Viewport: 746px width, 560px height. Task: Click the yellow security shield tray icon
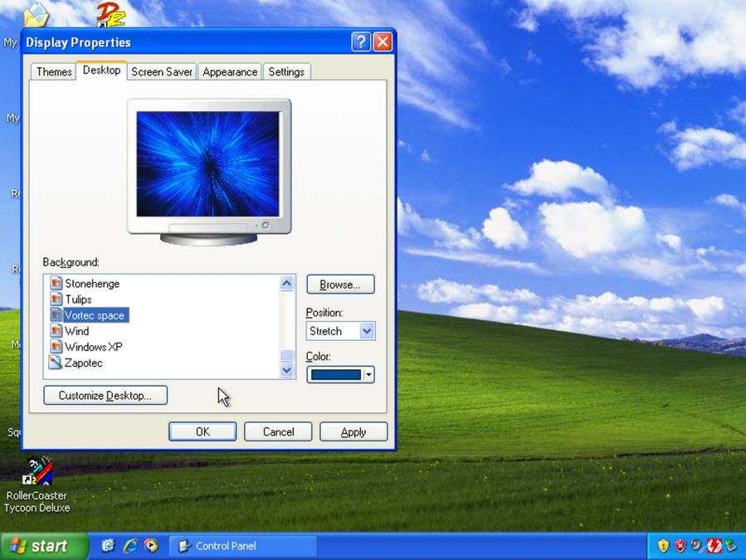pyautogui.click(x=663, y=545)
